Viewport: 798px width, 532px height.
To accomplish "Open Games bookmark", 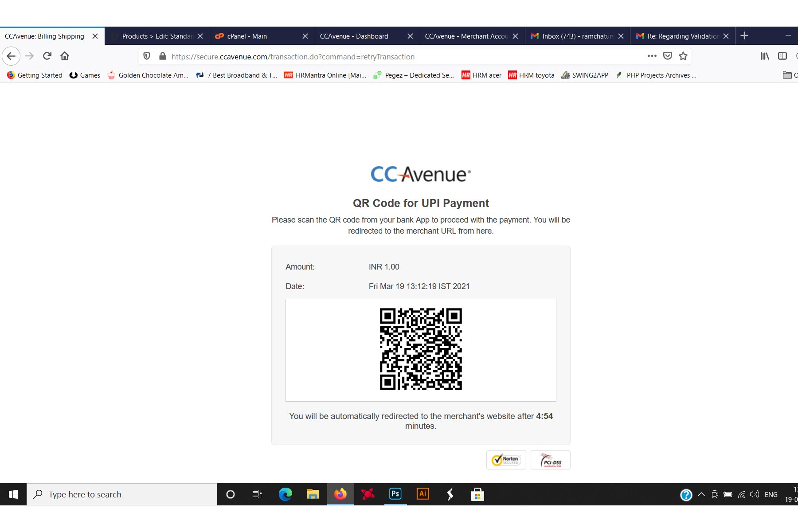I will (85, 75).
